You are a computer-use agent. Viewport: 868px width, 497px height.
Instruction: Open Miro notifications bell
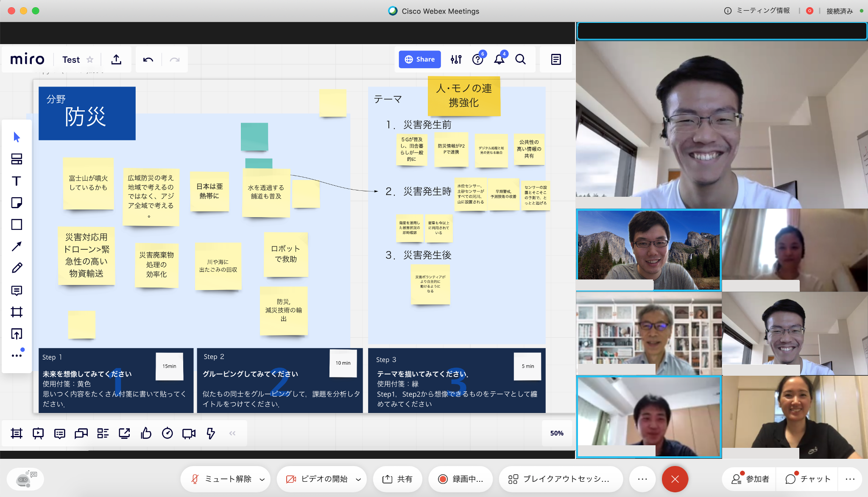499,59
